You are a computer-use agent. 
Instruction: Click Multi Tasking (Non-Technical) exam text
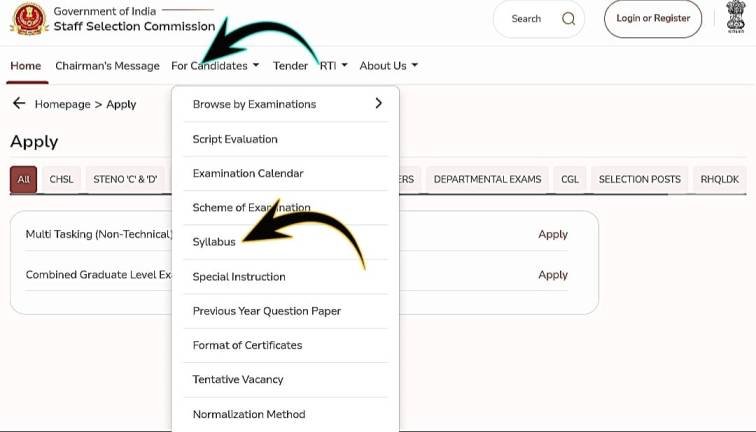coord(99,234)
